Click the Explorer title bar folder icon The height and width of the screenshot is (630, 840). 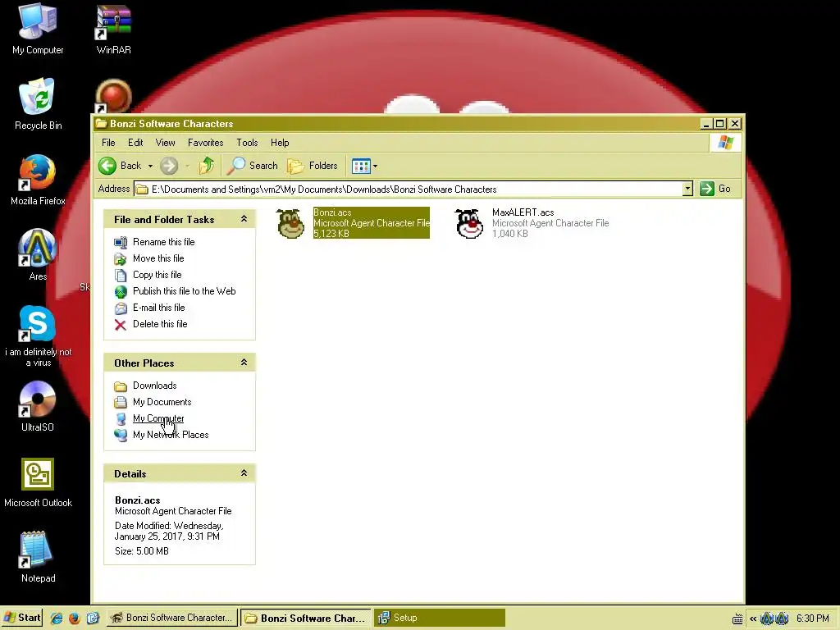coord(101,124)
